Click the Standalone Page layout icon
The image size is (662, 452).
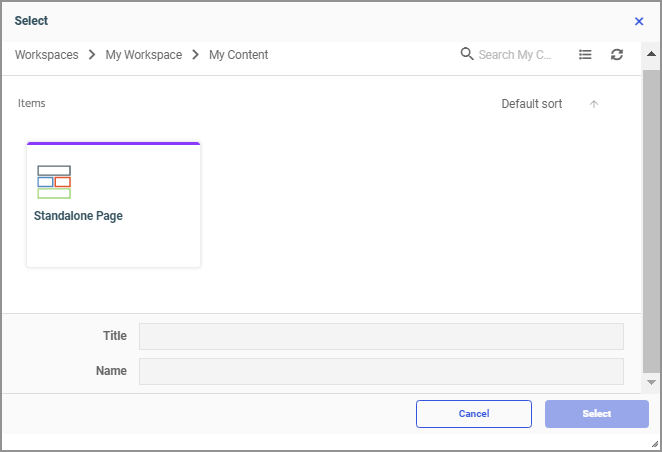click(x=54, y=182)
